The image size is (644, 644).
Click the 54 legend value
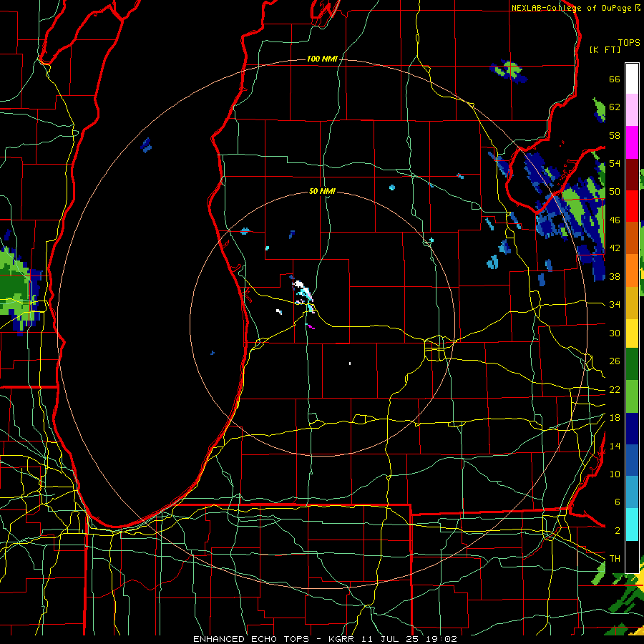pos(615,163)
